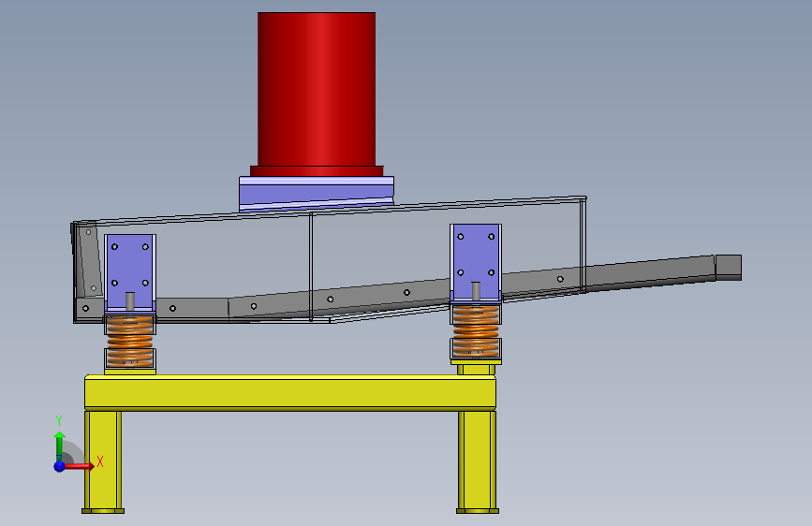Select the grey pin in the right bracket
Image resolution: width=812 pixels, height=526 pixels.
coord(476,291)
